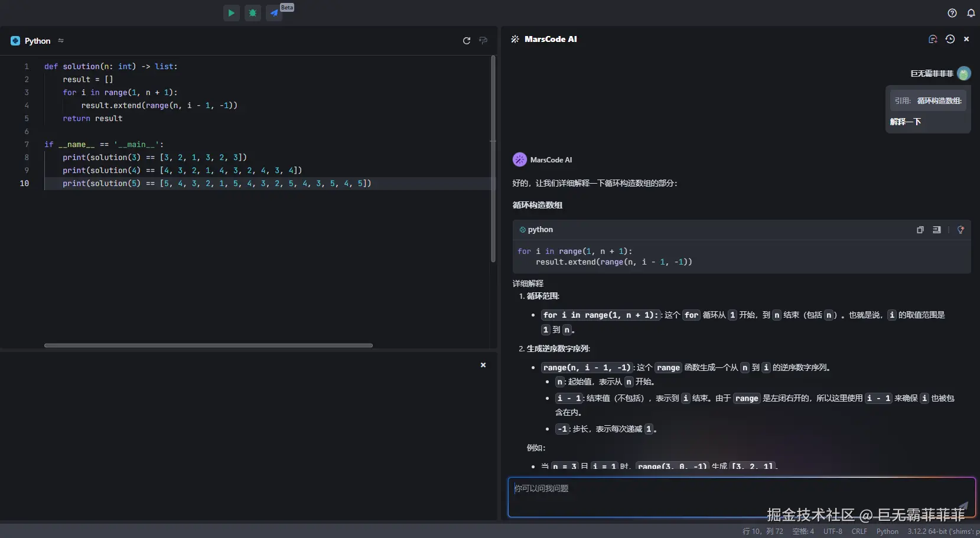980x538 pixels.
Task: Start a new MarsCode AI chat
Action: click(933, 39)
